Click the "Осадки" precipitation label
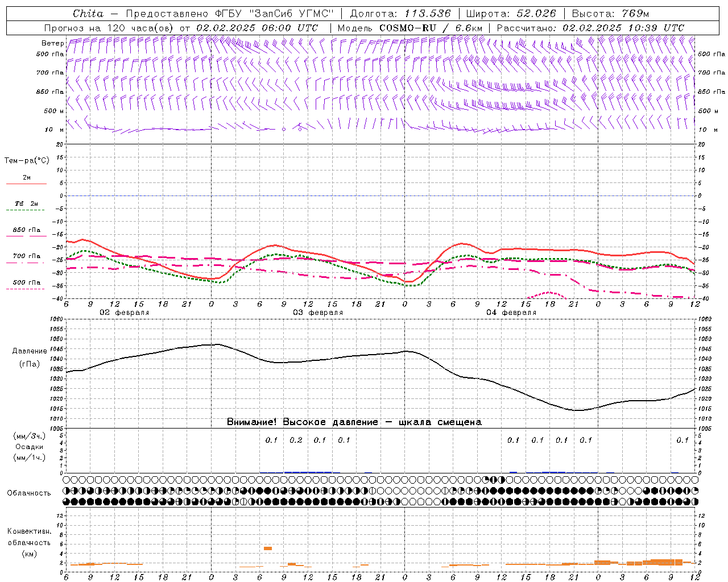The height and width of the screenshot is (582, 728). click(30, 447)
